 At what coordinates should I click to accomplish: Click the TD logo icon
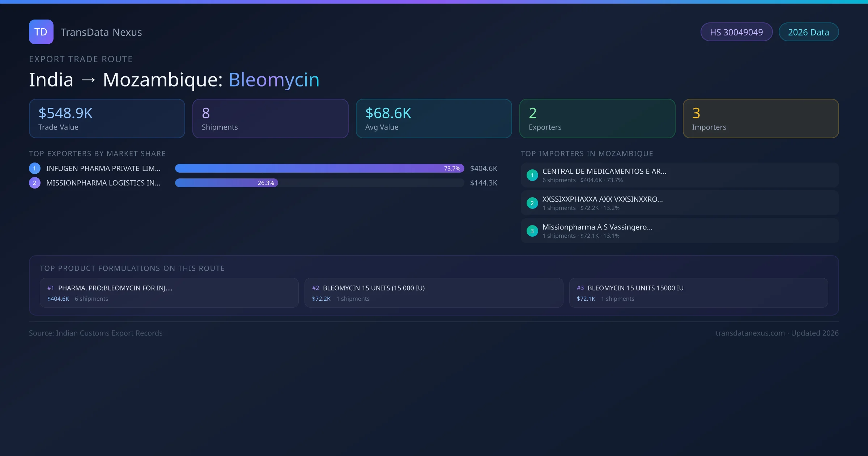pyautogui.click(x=41, y=32)
